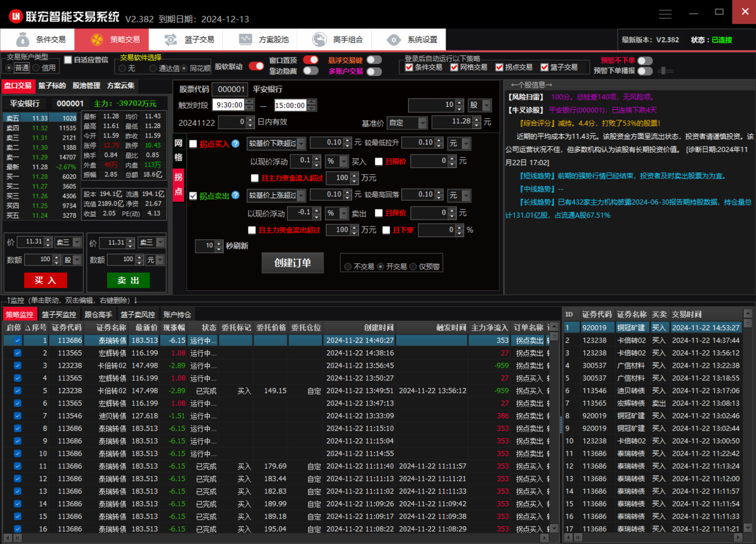Viewport: 756px width, 544px height.
Task: Click the 高手组合 globe icon
Action: 320,39
